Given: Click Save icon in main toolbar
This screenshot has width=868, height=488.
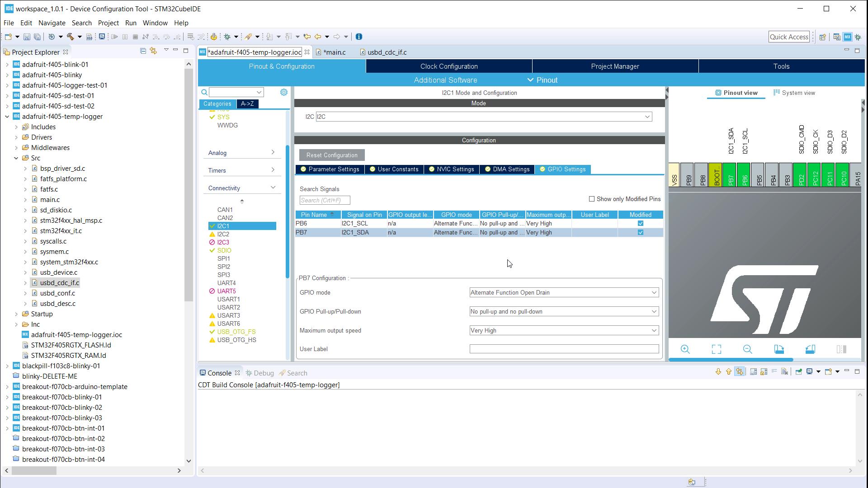Looking at the screenshot, I should tap(27, 37).
